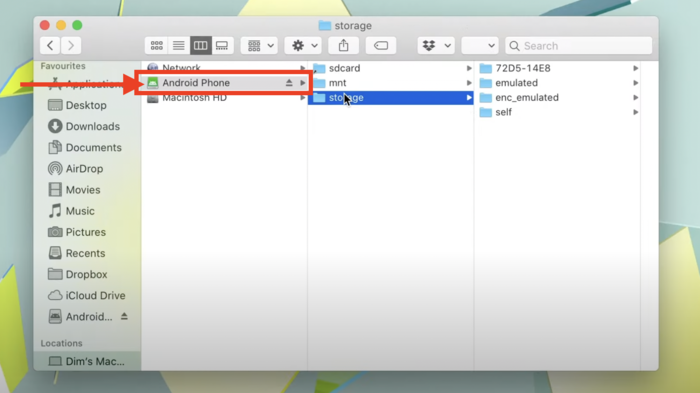
Task: Expand enc_emulated with its arrow
Action: 635,97
